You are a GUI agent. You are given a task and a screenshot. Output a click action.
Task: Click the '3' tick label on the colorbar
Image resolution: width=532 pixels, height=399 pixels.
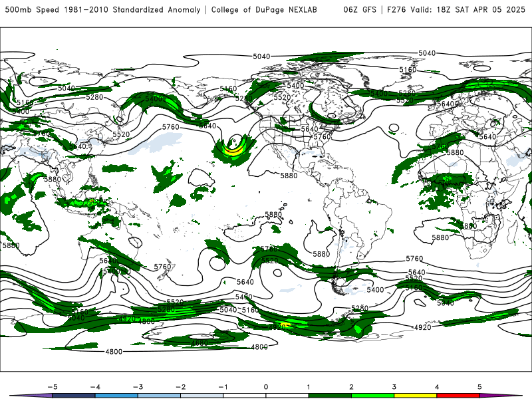point(394,387)
